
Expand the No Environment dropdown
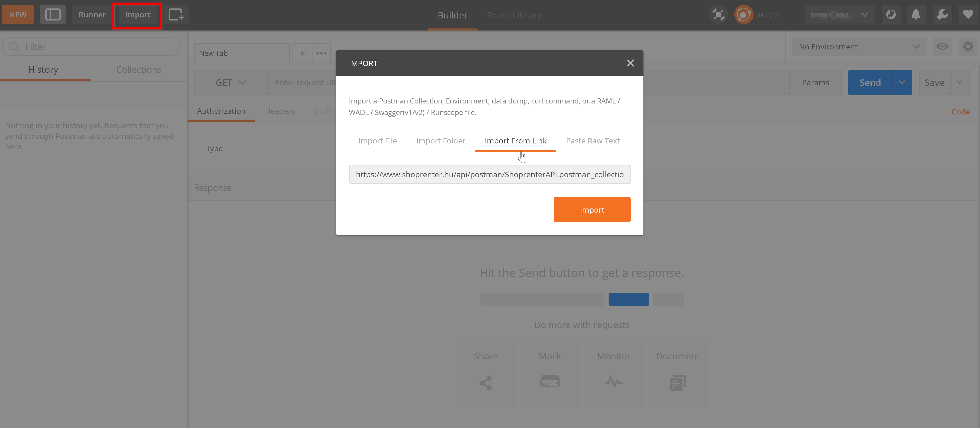tap(859, 46)
